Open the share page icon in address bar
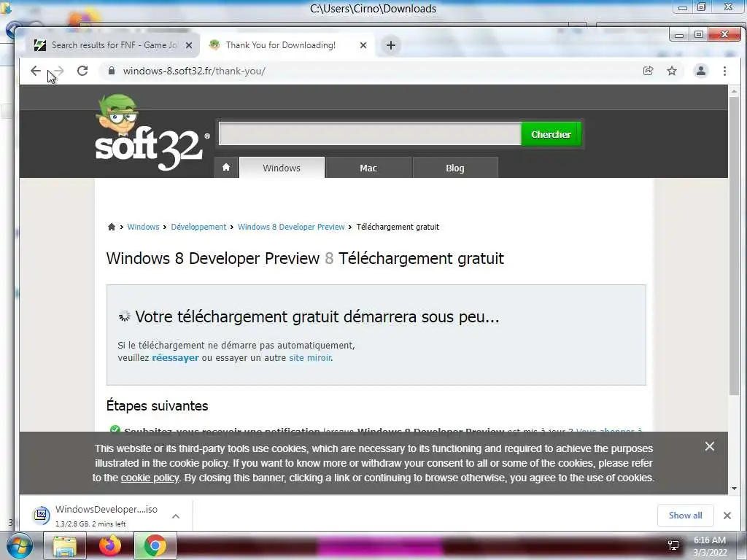The image size is (747, 560). 648,71
